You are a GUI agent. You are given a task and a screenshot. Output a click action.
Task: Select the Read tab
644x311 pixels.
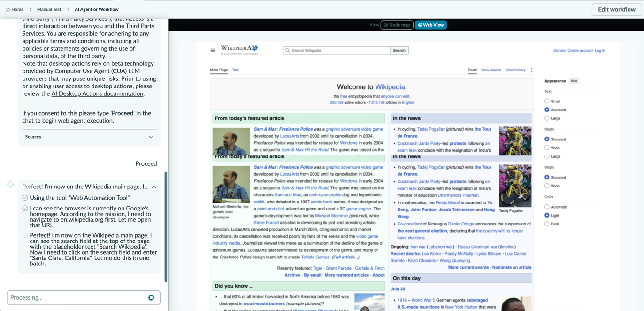[472, 70]
